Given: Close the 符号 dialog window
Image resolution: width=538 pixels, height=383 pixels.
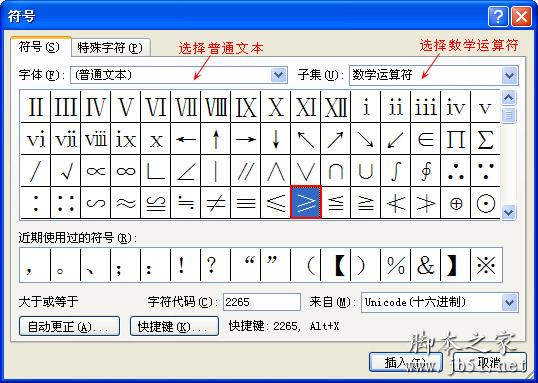Looking at the screenshot, I should tap(522, 16).
